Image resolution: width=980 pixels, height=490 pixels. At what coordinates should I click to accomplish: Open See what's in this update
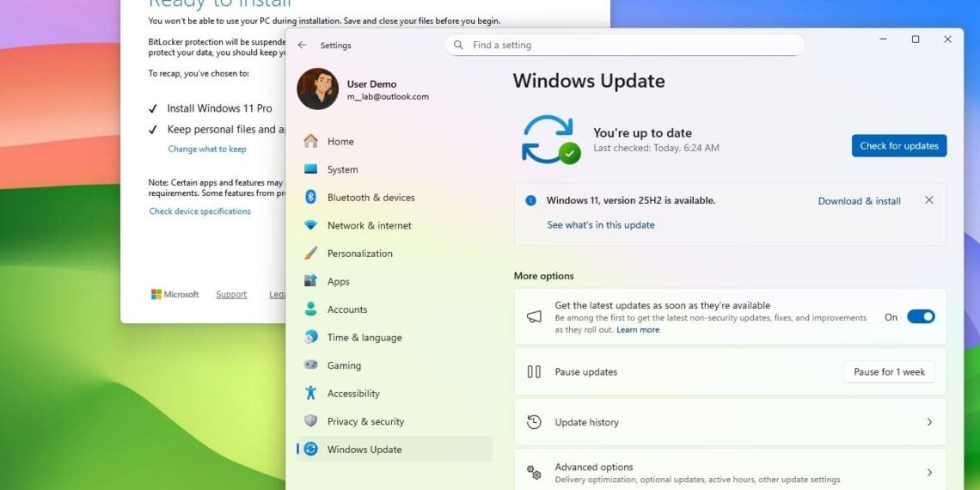[x=601, y=225]
